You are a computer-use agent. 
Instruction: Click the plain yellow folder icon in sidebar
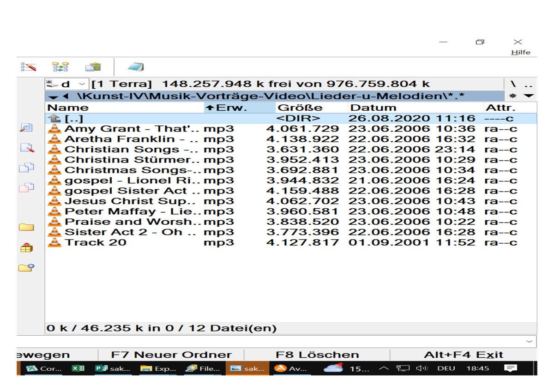coord(26,227)
